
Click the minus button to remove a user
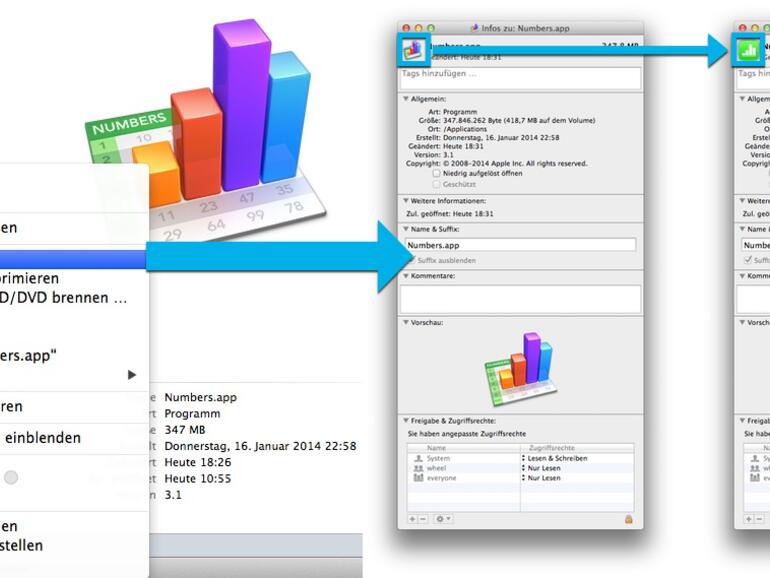[x=423, y=519]
